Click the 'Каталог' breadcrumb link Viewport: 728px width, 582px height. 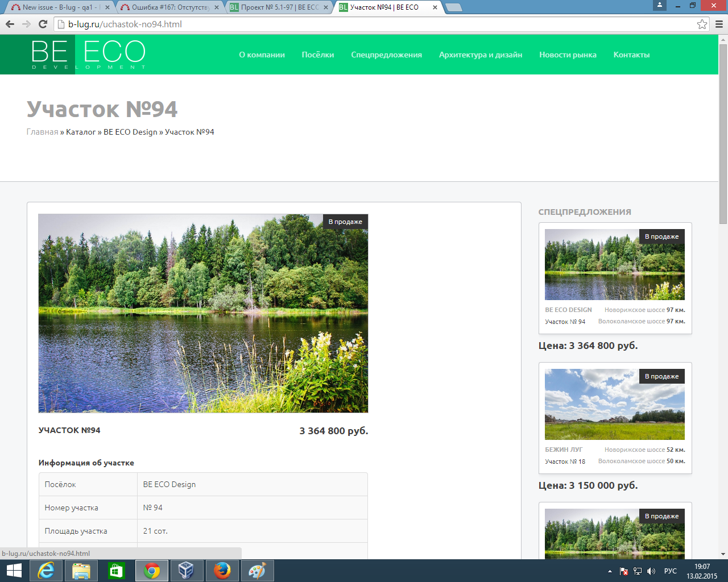[81, 132]
